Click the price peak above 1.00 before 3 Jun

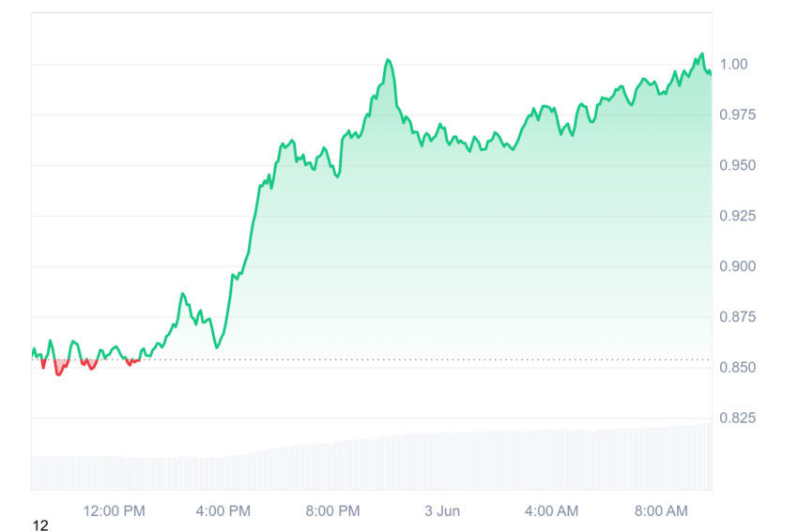click(389, 60)
